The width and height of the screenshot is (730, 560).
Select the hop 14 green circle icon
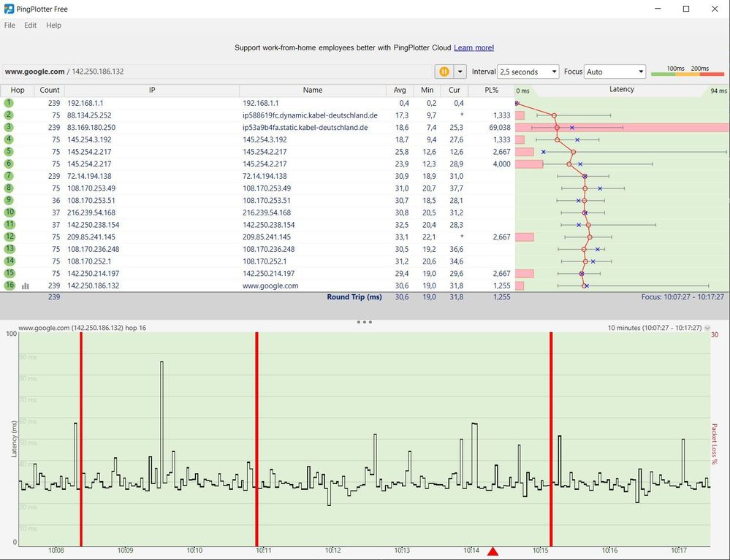click(9, 261)
